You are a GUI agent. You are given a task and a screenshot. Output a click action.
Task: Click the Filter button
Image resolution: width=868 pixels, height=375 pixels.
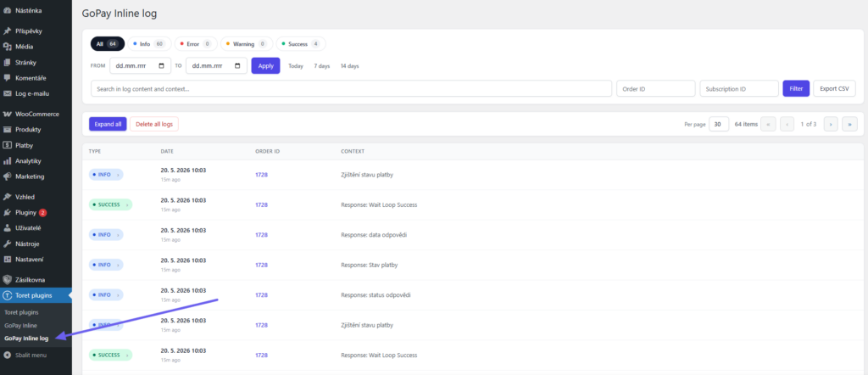(796, 88)
